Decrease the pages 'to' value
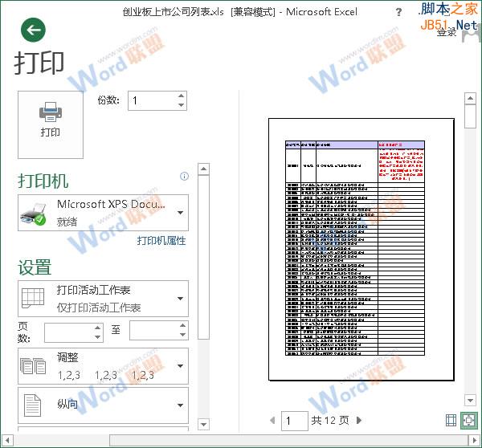Viewport: 482px width, 448px height. (x=182, y=336)
